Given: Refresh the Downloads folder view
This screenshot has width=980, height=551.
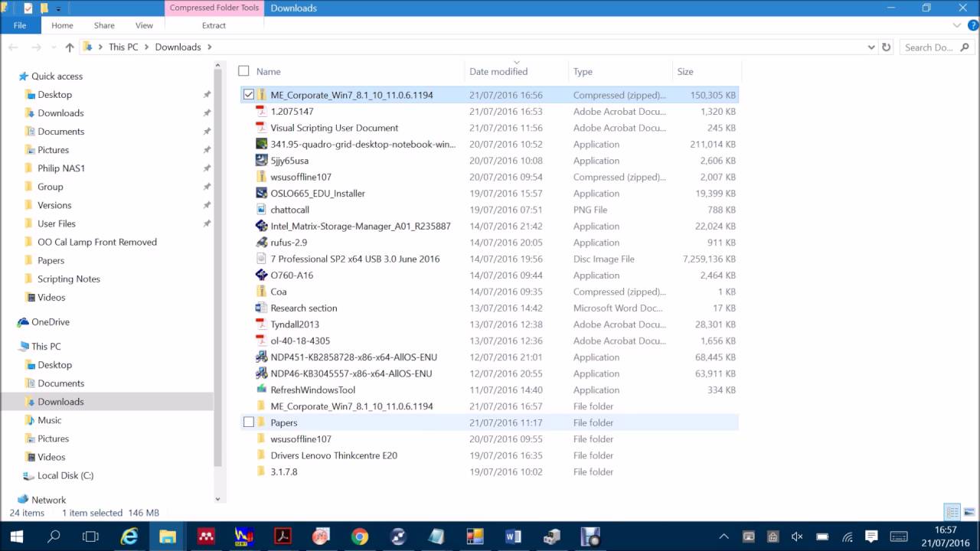Looking at the screenshot, I should tap(887, 47).
